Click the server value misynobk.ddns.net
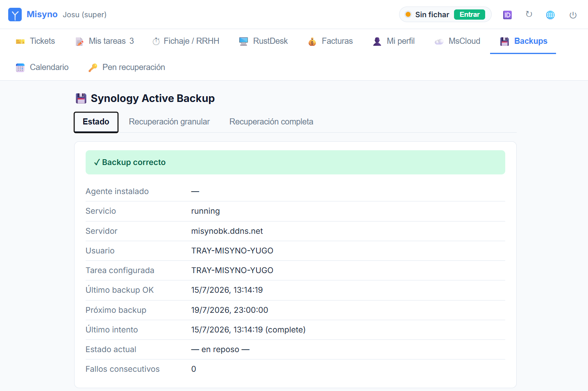Image resolution: width=588 pixels, height=391 pixels. coord(227,231)
